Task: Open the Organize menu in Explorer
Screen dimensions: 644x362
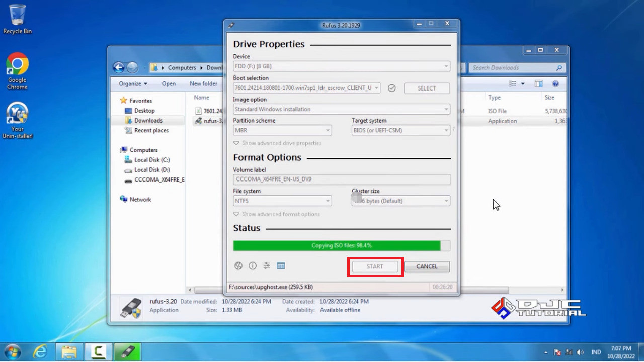Action: pyautogui.click(x=133, y=84)
